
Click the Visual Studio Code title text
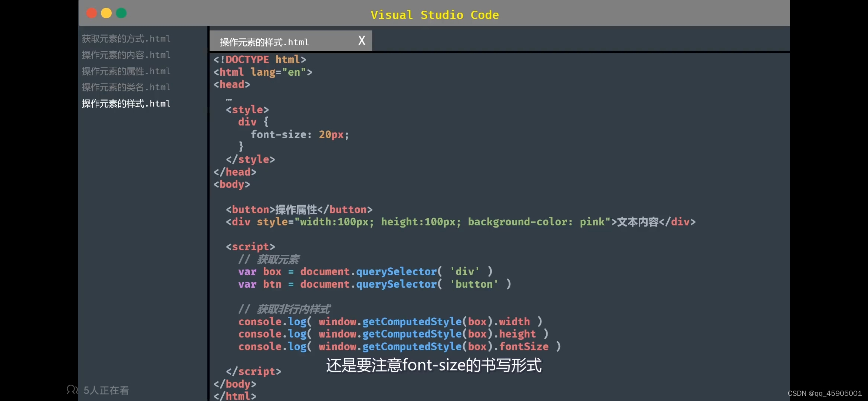pyautogui.click(x=434, y=15)
